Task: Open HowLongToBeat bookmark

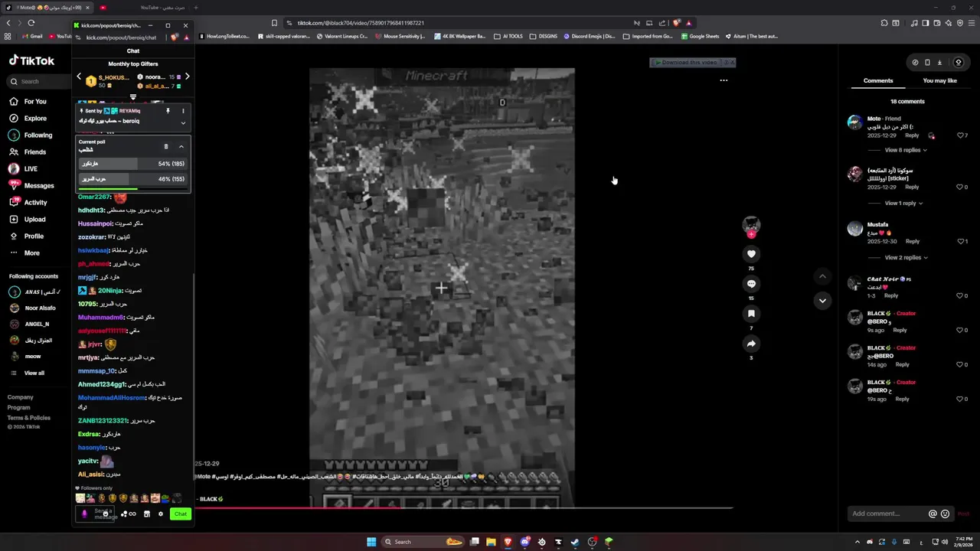Action: click(224, 36)
